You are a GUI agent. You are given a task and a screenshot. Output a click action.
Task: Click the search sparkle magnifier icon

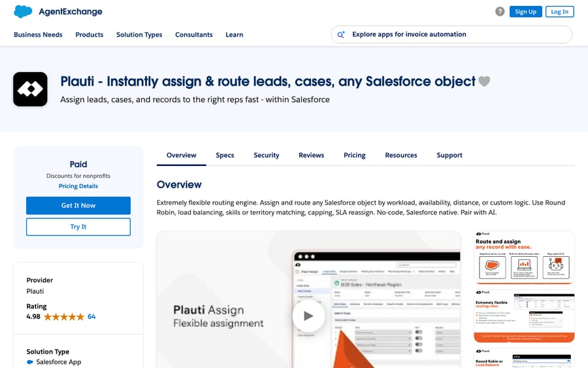tap(341, 35)
